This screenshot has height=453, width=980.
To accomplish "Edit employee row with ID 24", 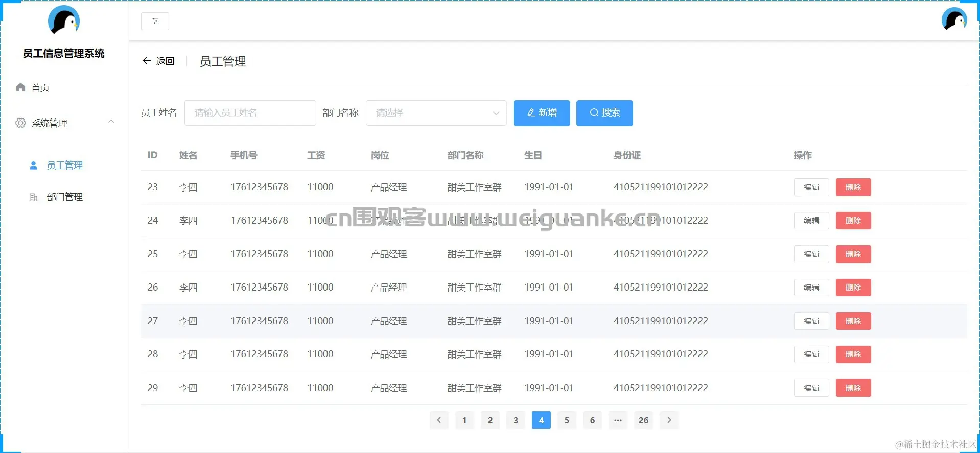I will tap(811, 221).
